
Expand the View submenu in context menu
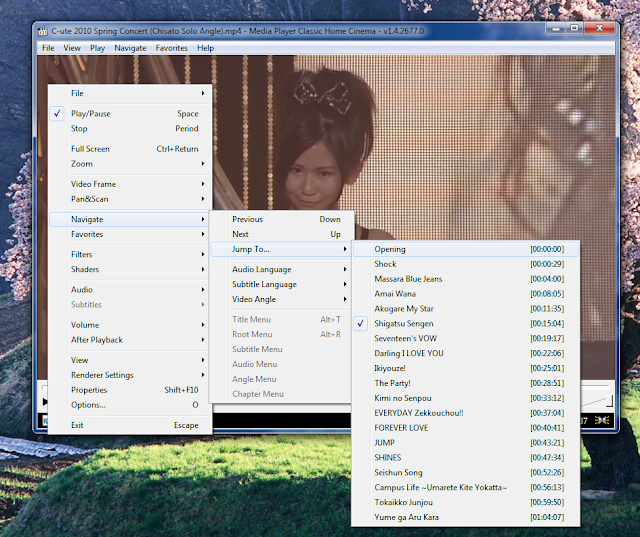(130, 360)
